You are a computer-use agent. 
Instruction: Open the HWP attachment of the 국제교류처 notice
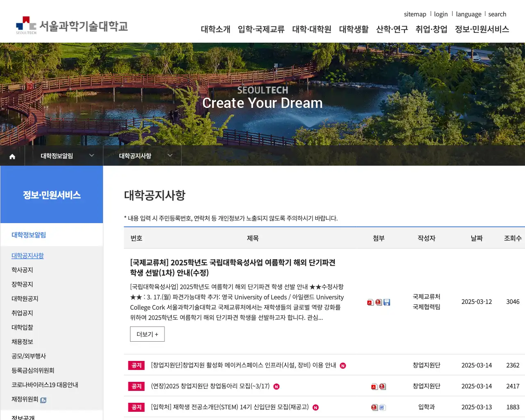tap(379, 302)
